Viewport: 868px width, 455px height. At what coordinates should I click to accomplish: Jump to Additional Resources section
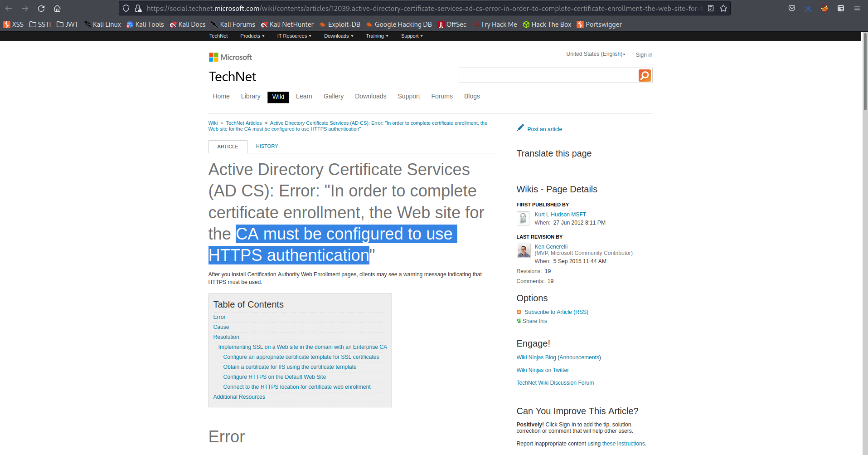pos(239,397)
